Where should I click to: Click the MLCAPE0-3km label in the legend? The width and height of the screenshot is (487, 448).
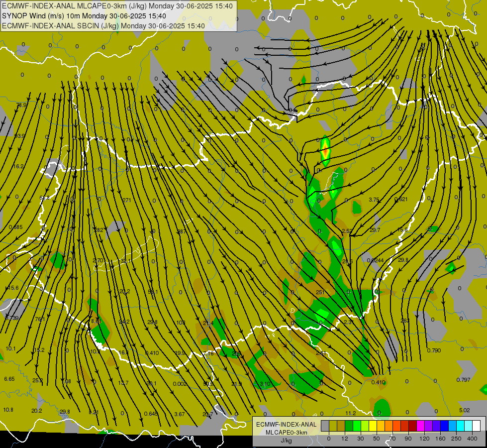(x=287, y=433)
